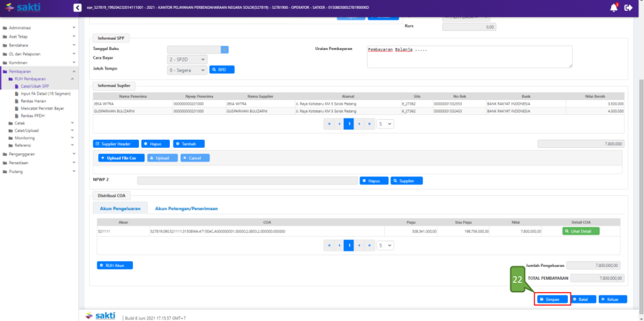Switch to Akun Potongan/Penerimaan tab
644x321 pixels.
(x=186, y=208)
